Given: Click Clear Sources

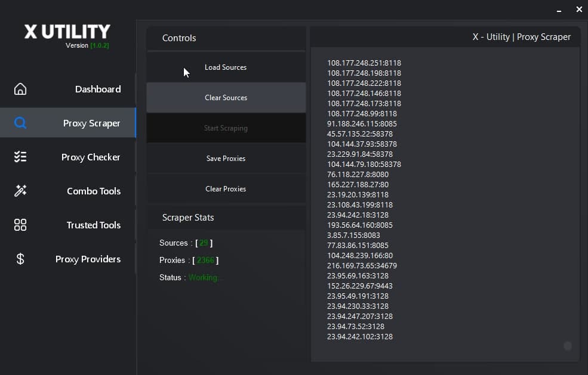Looking at the screenshot, I should tap(226, 97).
